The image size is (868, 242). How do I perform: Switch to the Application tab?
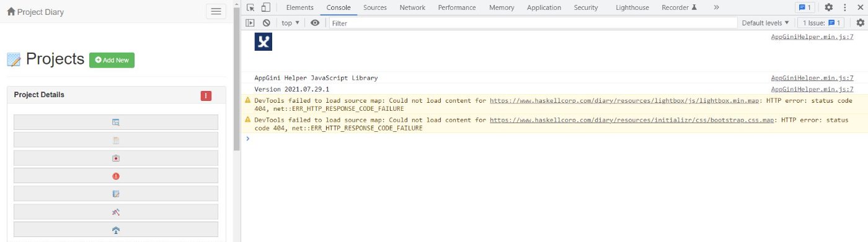[544, 7]
